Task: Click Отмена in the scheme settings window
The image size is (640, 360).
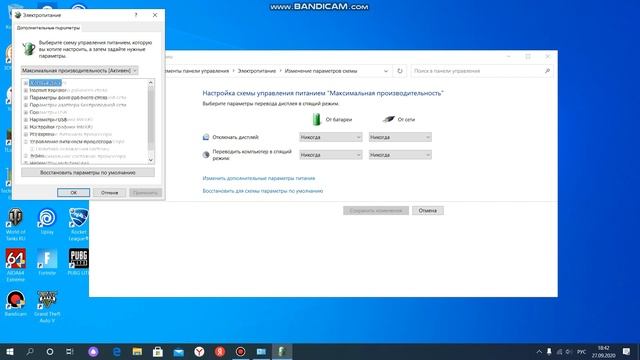Action: tap(427, 211)
